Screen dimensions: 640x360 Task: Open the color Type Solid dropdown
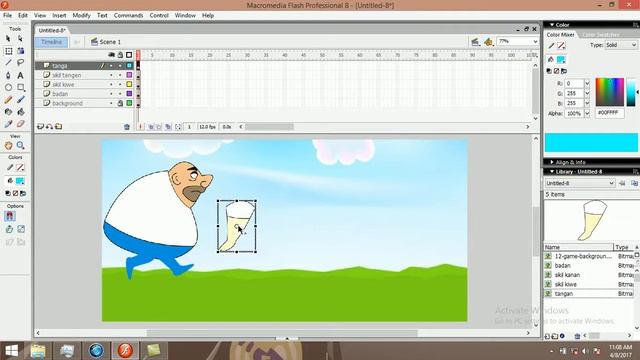pyautogui.click(x=633, y=45)
